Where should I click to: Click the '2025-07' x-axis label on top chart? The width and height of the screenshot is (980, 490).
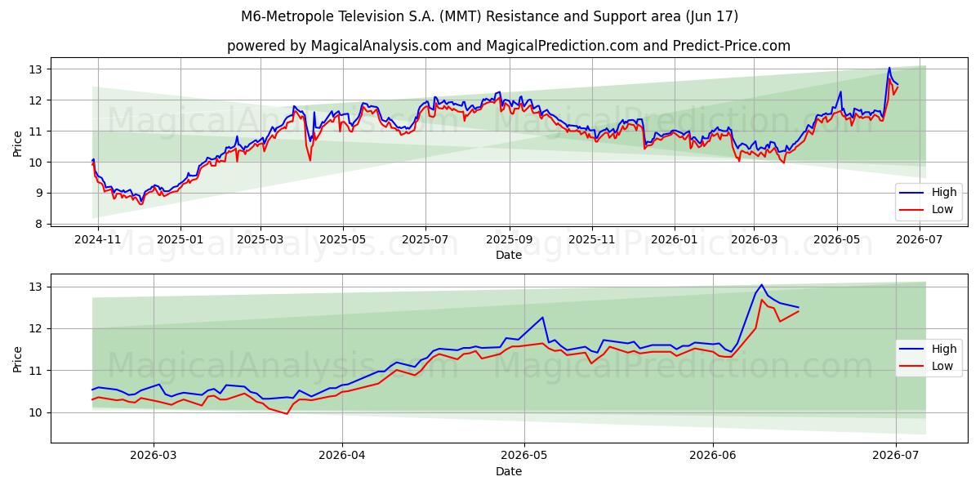click(x=425, y=240)
